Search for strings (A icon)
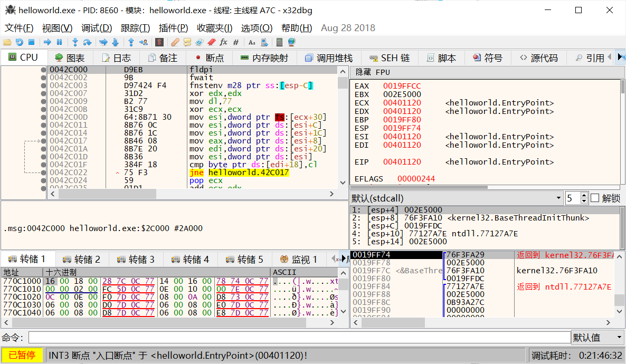Screen dimensions: 626x364 252,42
